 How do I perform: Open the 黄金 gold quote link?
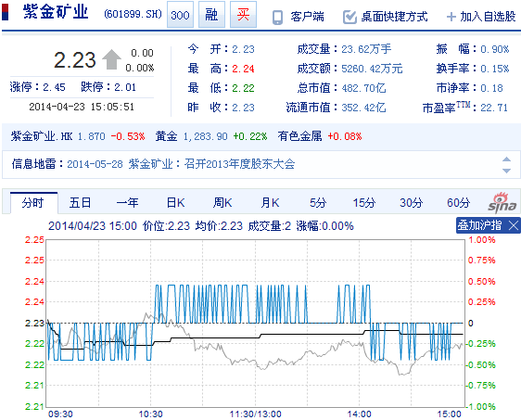click(x=166, y=136)
